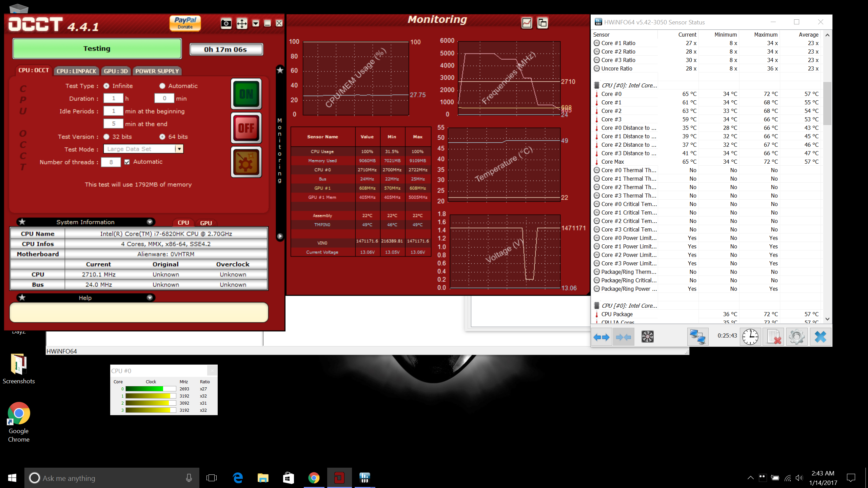Select Infinite test type
The width and height of the screenshot is (868, 488).
(106, 86)
